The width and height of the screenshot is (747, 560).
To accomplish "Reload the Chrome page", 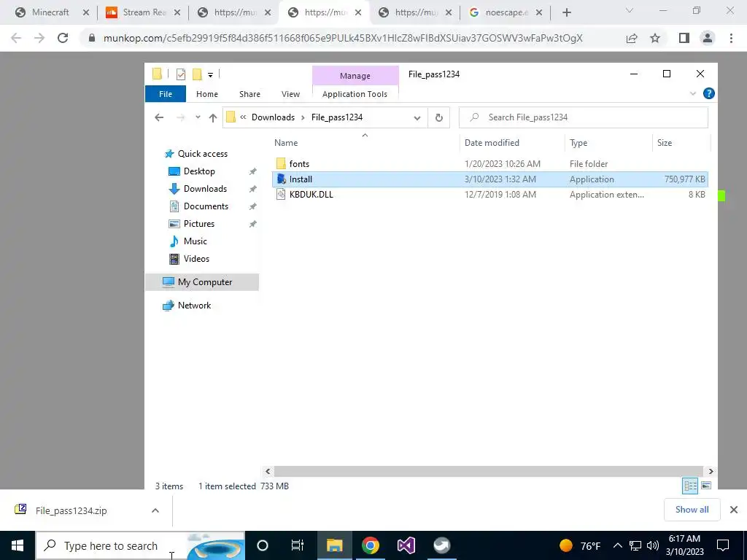I will pos(63,38).
